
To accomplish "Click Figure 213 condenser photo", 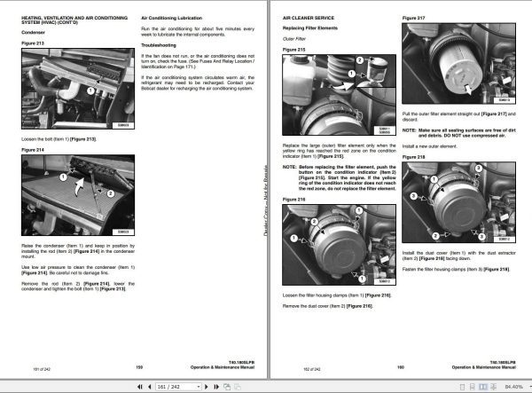I will click(x=78, y=89).
